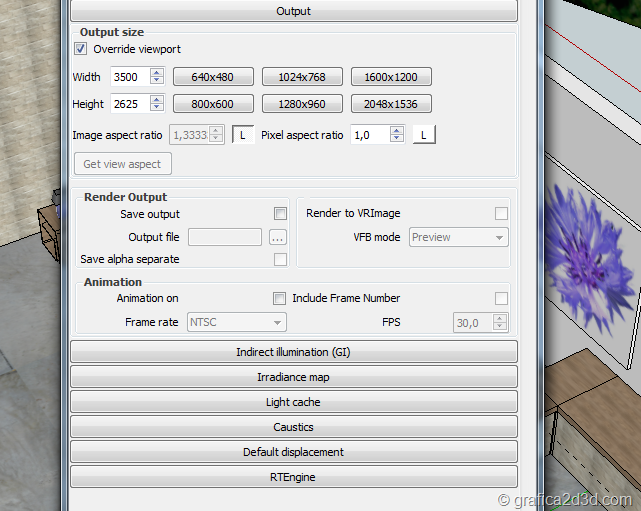Set the resolution to 1600x1200
The width and height of the screenshot is (641, 511).
[391, 77]
